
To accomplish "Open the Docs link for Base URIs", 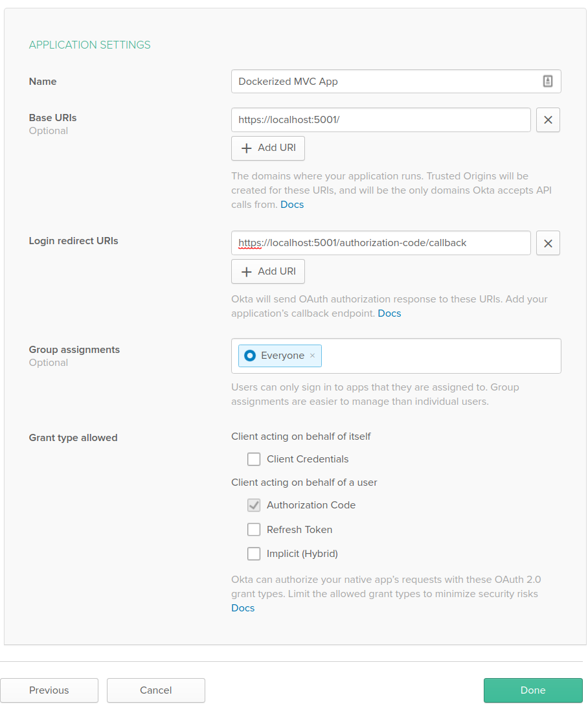I will pos(292,205).
